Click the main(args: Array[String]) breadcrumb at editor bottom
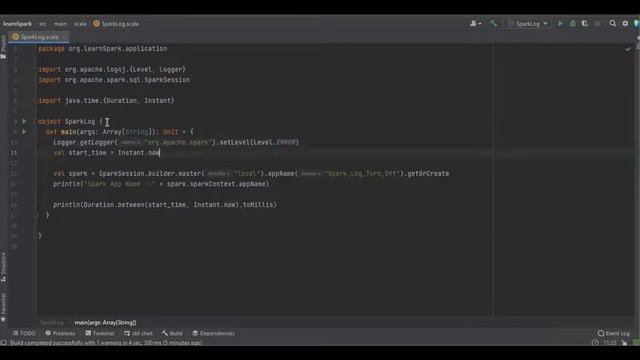640x360 pixels. (x=105, y=322)
